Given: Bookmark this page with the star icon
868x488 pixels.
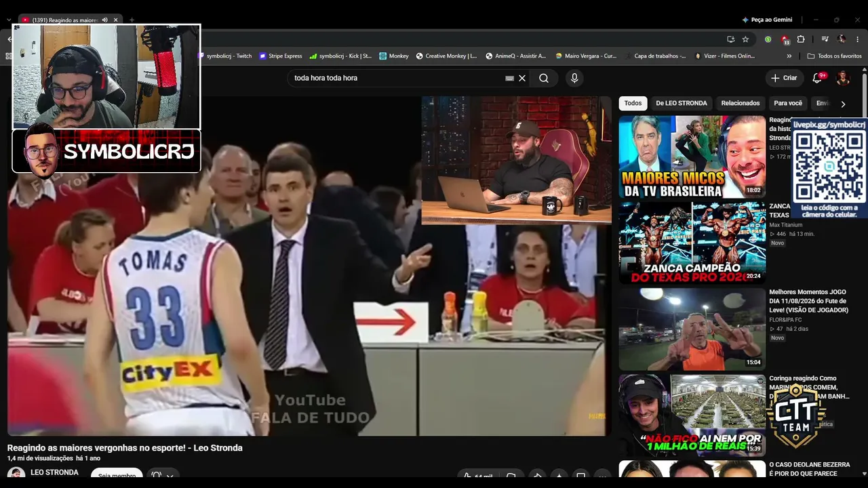Looking at the screenshot, I should (745, 39).
